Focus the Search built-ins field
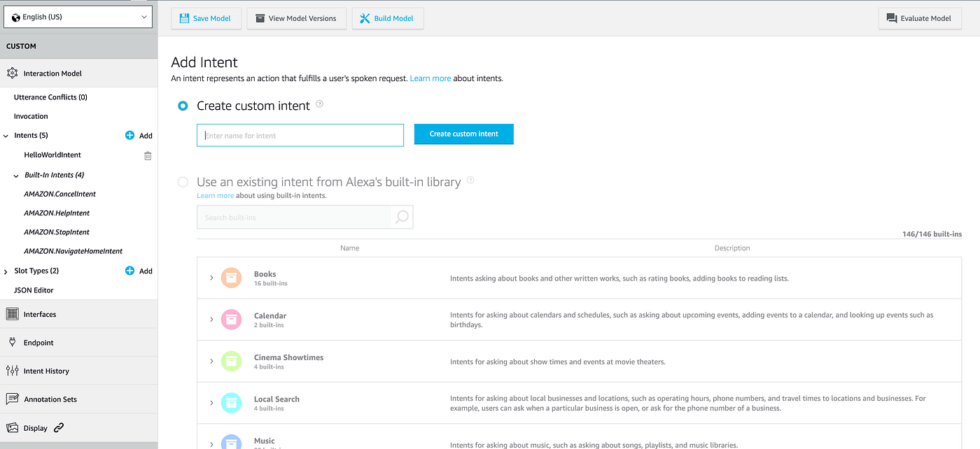The height and width of the screenshot is (449, 980). [x=294, y=217]
